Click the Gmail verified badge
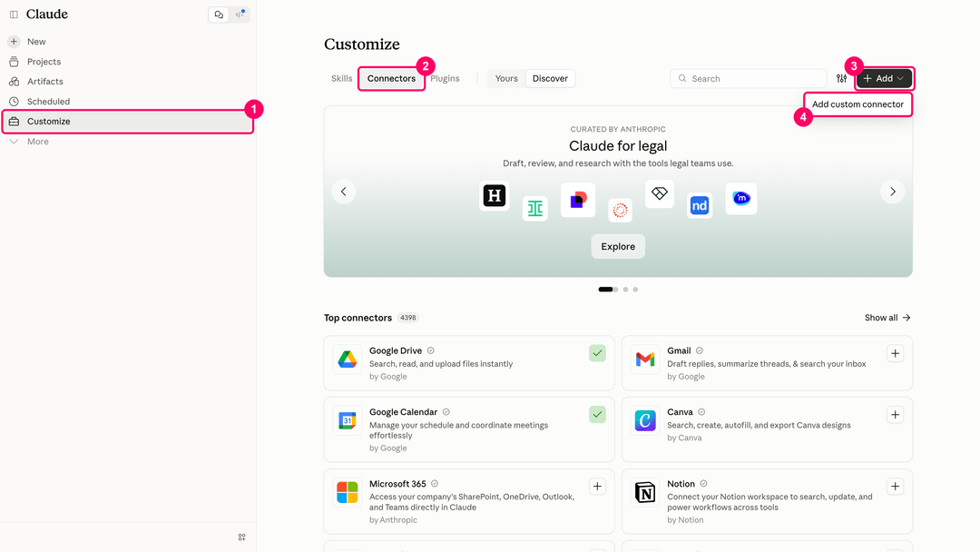Viewport: 980px width, 552px height. click(x=700, y=350)
